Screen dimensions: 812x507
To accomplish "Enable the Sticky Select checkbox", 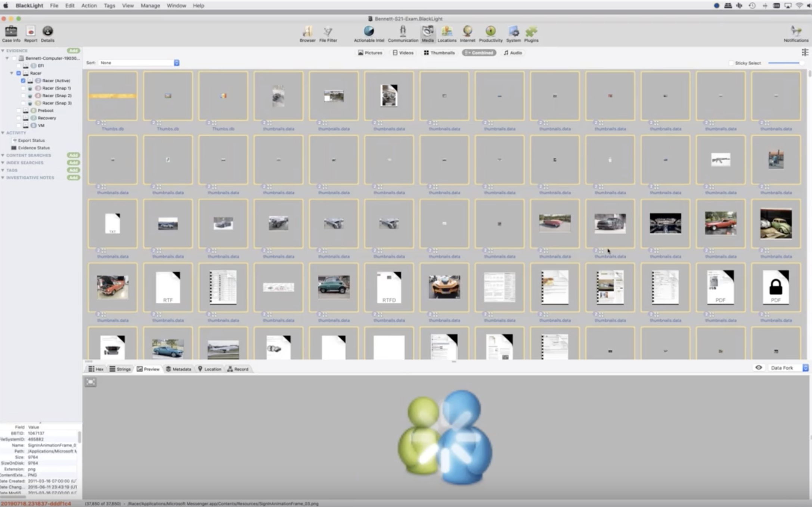I will tap(731, 63).
